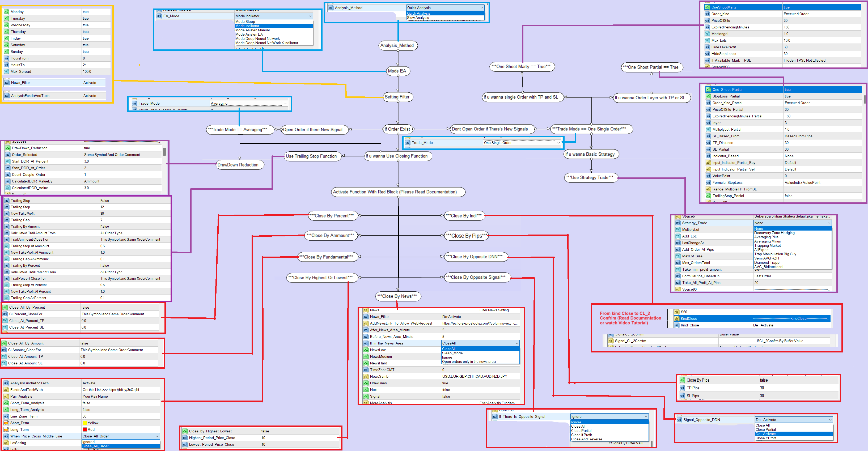This screenshot has height=451, width=868.
Task: Open the If_There_Is_Opposite_Signal Ignore dropdown
Action: click(609, 417)
